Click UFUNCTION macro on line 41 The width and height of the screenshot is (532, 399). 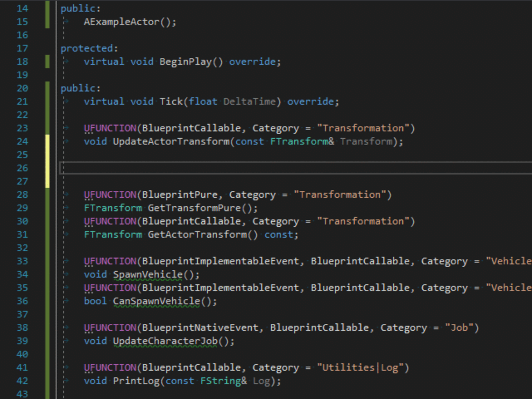[110, 367]
